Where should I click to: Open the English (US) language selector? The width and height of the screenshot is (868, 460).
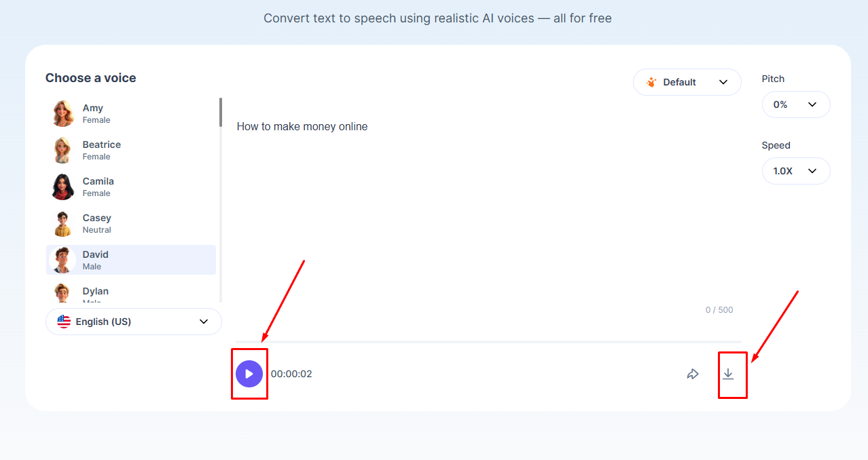pos(133,321)
